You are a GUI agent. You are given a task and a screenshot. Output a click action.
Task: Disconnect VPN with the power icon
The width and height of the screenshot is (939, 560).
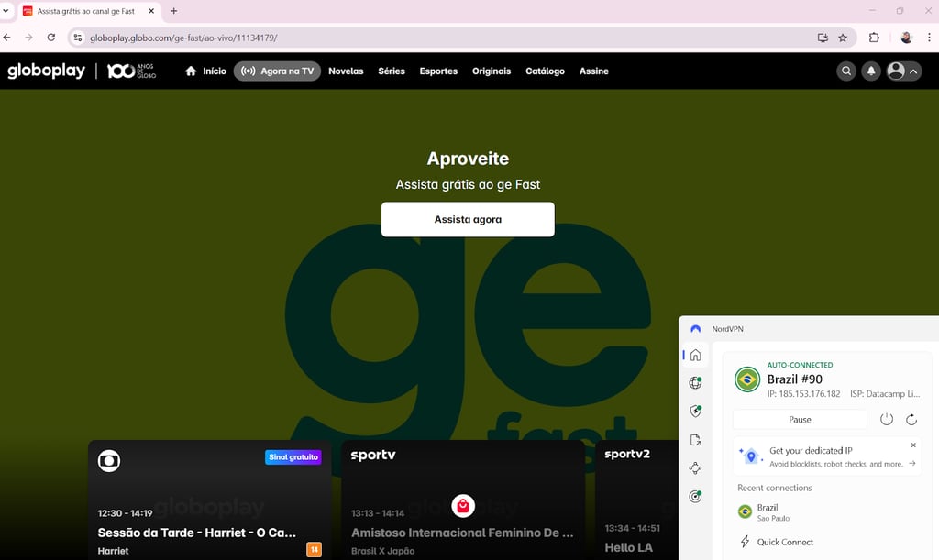[887, 420]
